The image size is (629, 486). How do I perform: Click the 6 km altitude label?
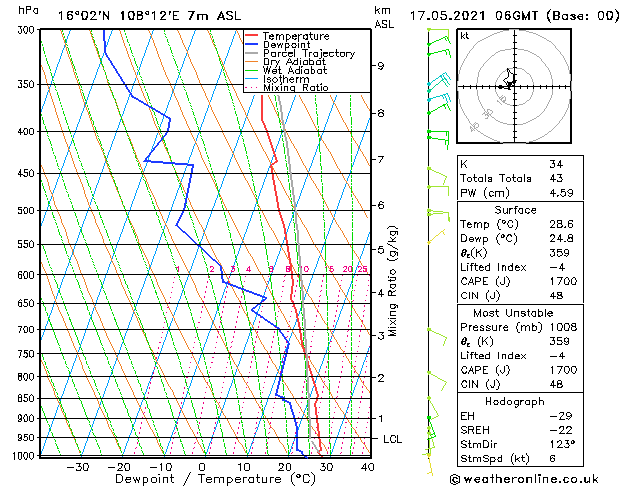(381, 205)
